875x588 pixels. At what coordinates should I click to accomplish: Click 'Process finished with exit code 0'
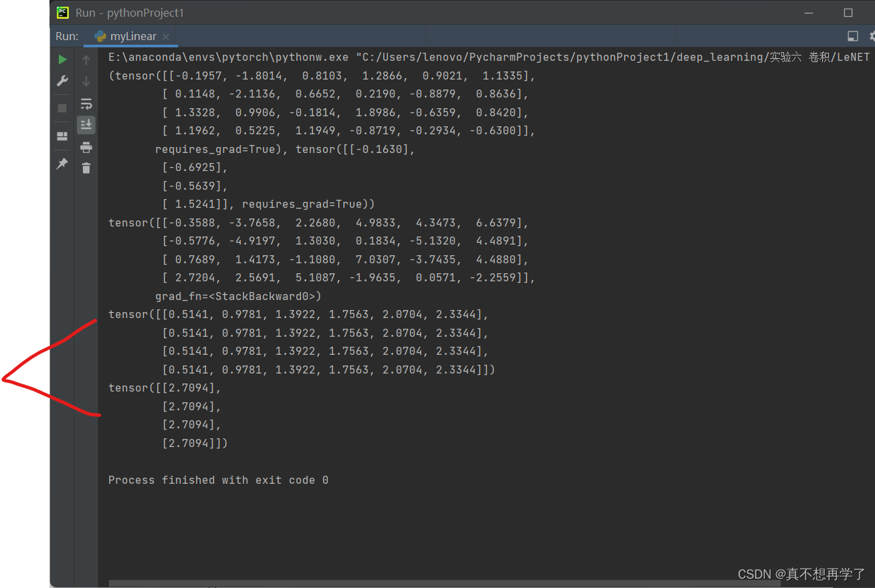pyautogui.click(x=219, y=480)
